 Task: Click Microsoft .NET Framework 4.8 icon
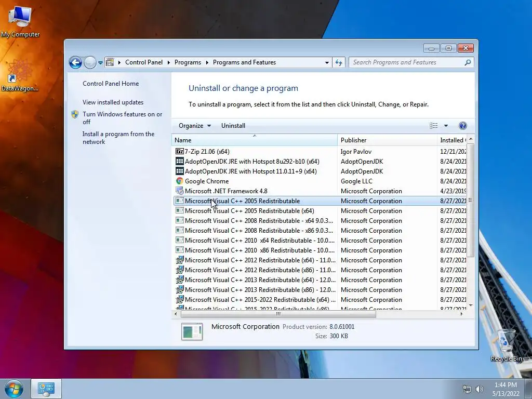tap(179, 191)
